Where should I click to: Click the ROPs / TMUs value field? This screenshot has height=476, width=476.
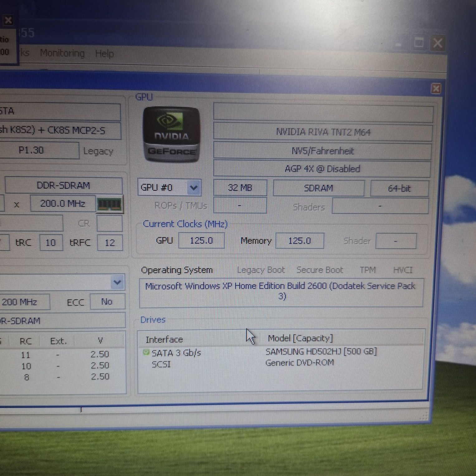coord(240,206)
